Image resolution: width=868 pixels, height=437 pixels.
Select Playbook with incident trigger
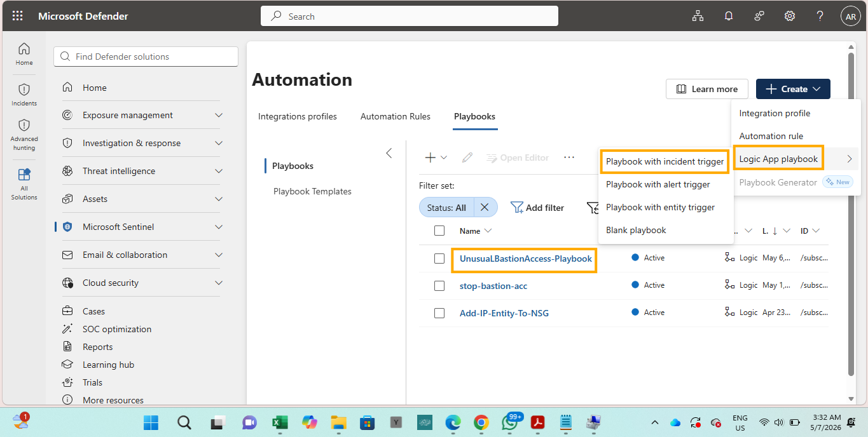point(665,161)
